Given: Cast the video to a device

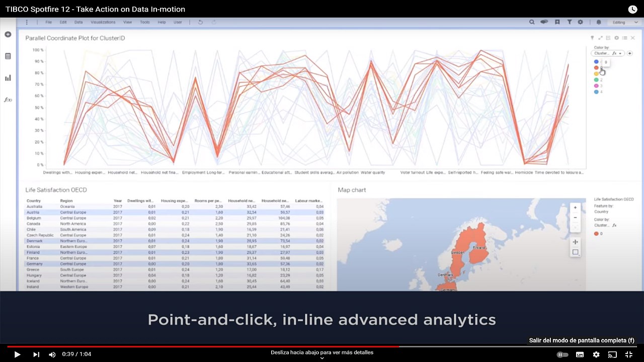Looking at the screenshot, I should pyautogui.click(x=612, y=354).
